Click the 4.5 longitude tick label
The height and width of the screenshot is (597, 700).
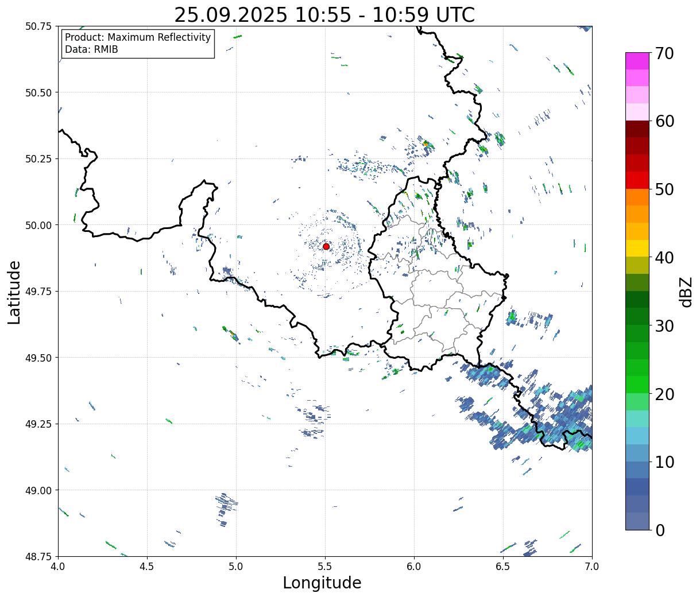(x=147, y=567)
